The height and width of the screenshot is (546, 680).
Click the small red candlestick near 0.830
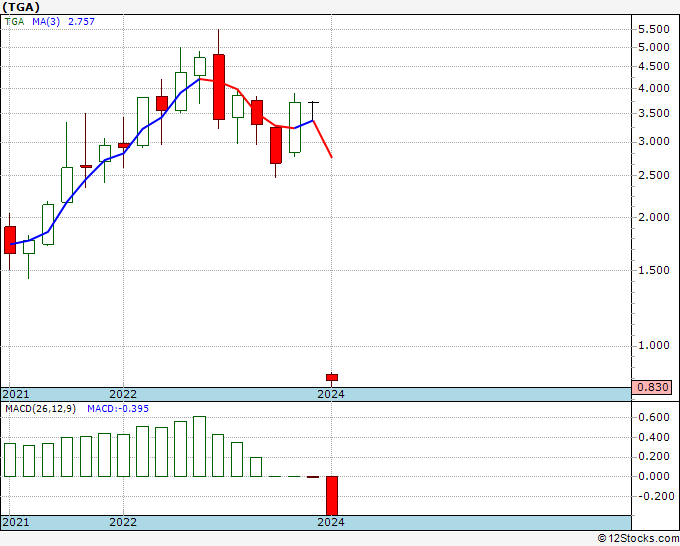pyautogui.click(x=332, y=378)
